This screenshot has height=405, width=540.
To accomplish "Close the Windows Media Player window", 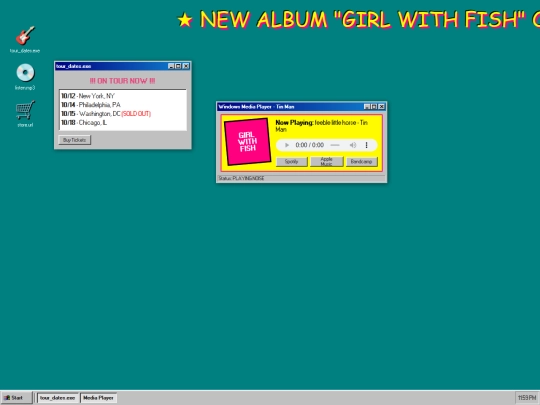I will [382, 107].
